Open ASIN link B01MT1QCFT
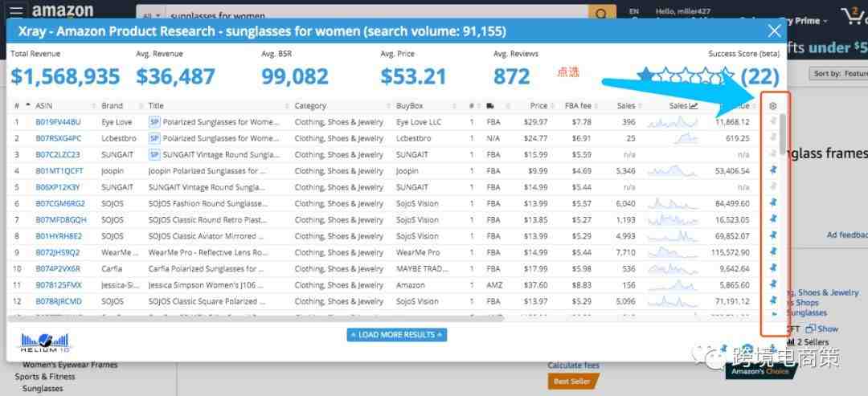868x396 pixels. [x=59, y=171]
